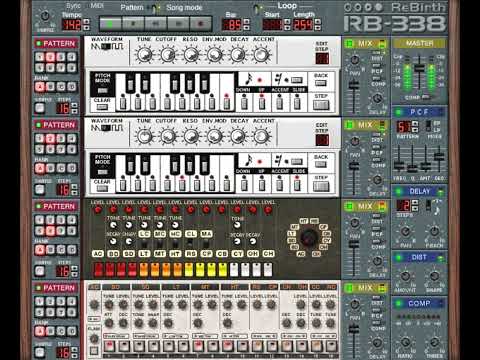The width and height of the screenshot is (480, 360).
Task: Click the Delay Pan knob
Action: coord(405,231)
